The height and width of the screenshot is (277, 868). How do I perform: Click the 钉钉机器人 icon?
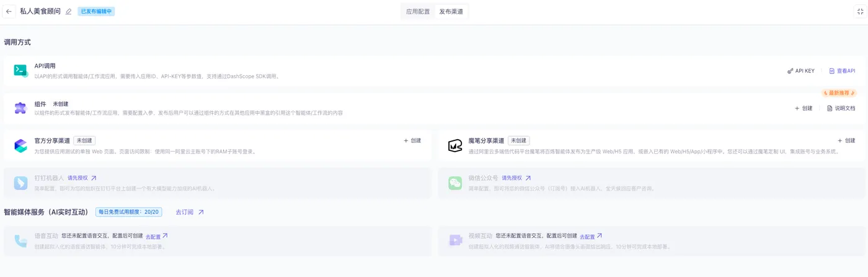(21, 183)
